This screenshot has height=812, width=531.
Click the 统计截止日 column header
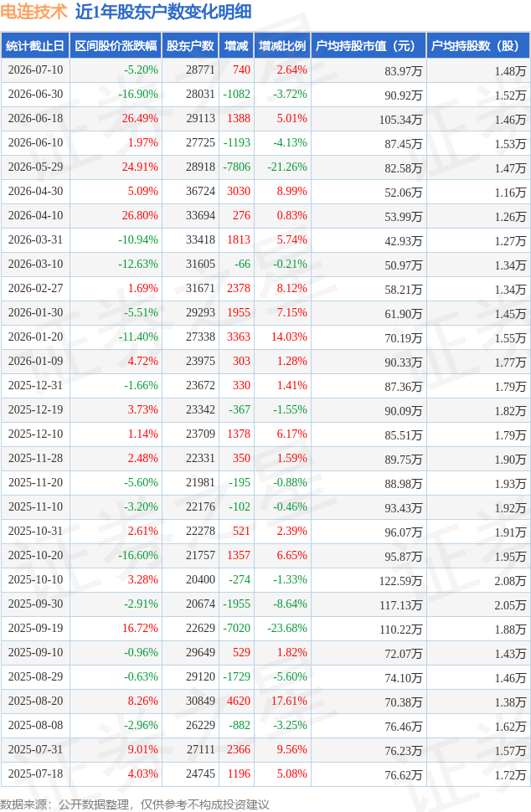click(35, 45)
